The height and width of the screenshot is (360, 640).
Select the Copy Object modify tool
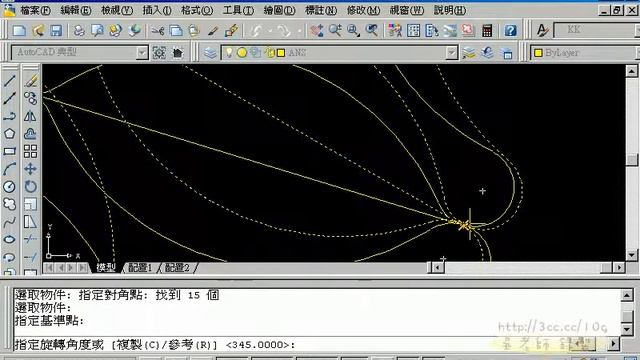click(31, 98)
